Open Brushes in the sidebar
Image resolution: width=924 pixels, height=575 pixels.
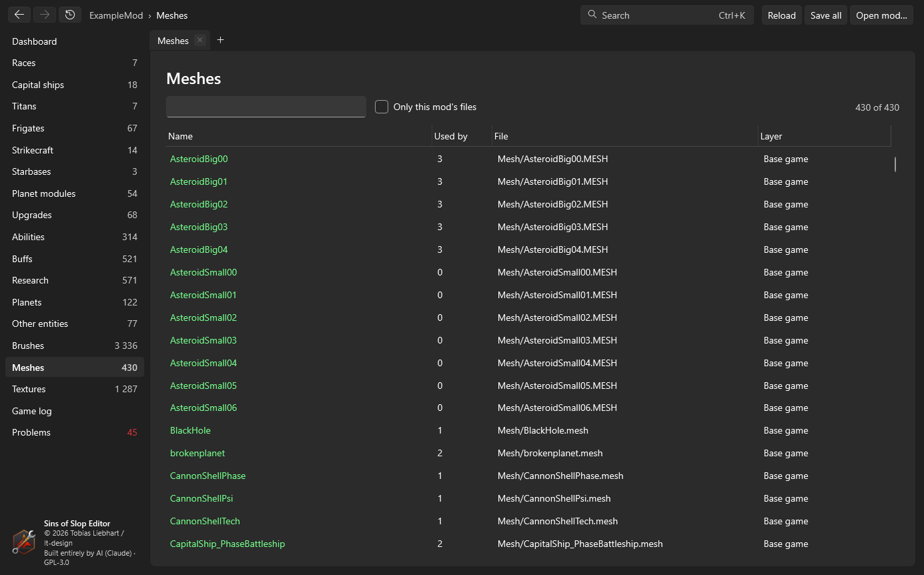click(74, 346)
